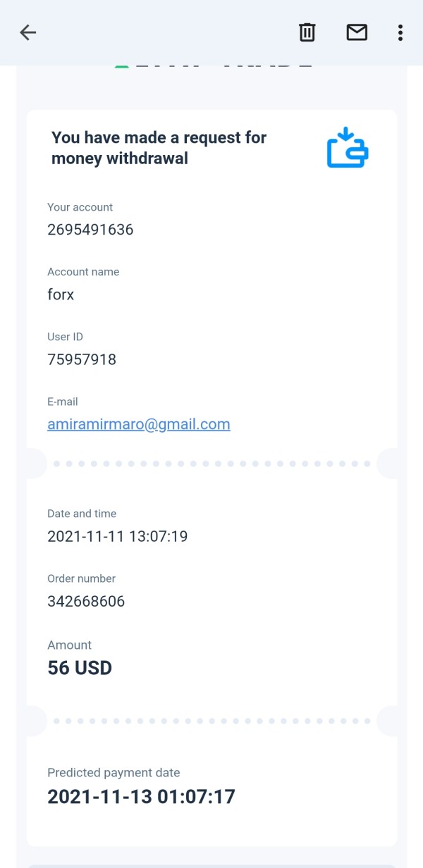Image resolution: width=423 pixels, height=868 pixels.
Task: Delete this email with trash icon
Action: point(307,32)
